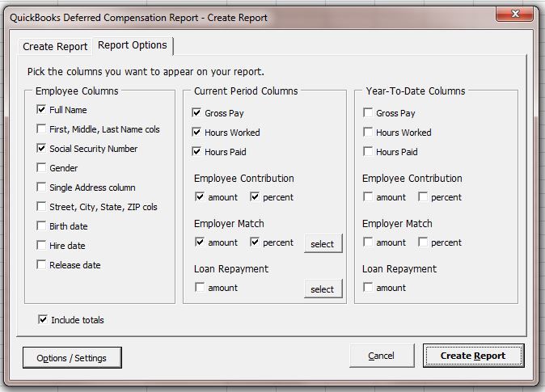Tick the Birth date checkbox
This screenshot has height=392, width=545.
(41, 226)
